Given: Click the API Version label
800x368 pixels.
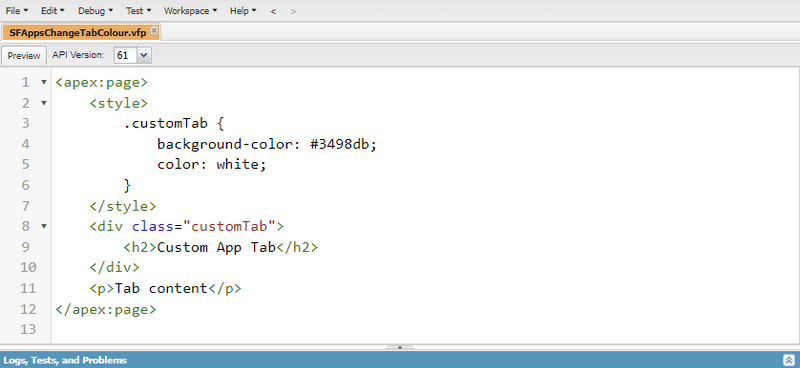Looking at the screenshot, I should 78,55.
